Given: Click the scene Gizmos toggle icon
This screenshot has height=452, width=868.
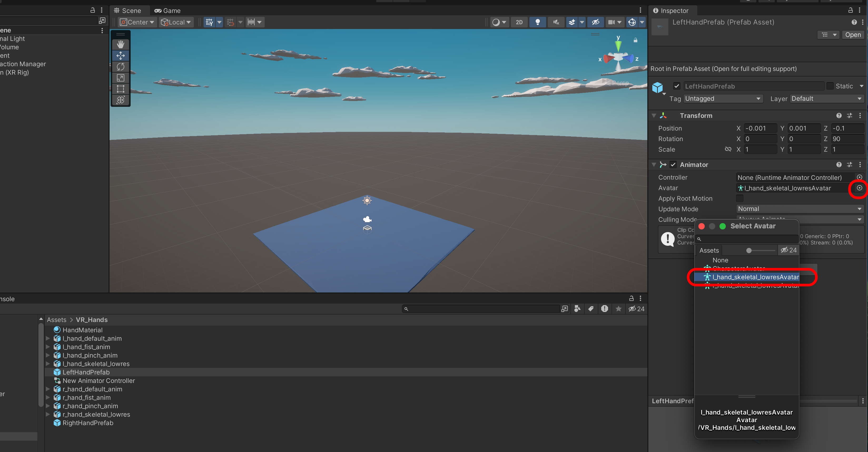Looking at the screenshot, I should (632, 22).
